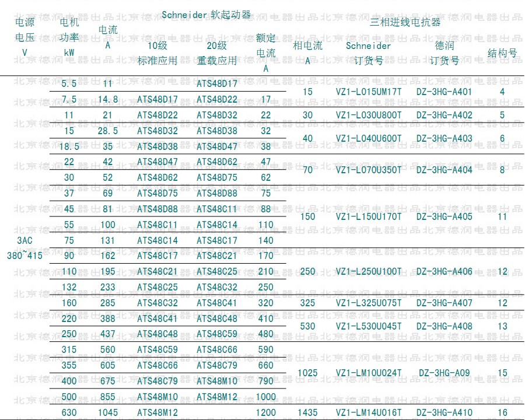Click the 三相进线电抗器 header
The height and width of the screenshot is (420, 525).
click(405, 23)
